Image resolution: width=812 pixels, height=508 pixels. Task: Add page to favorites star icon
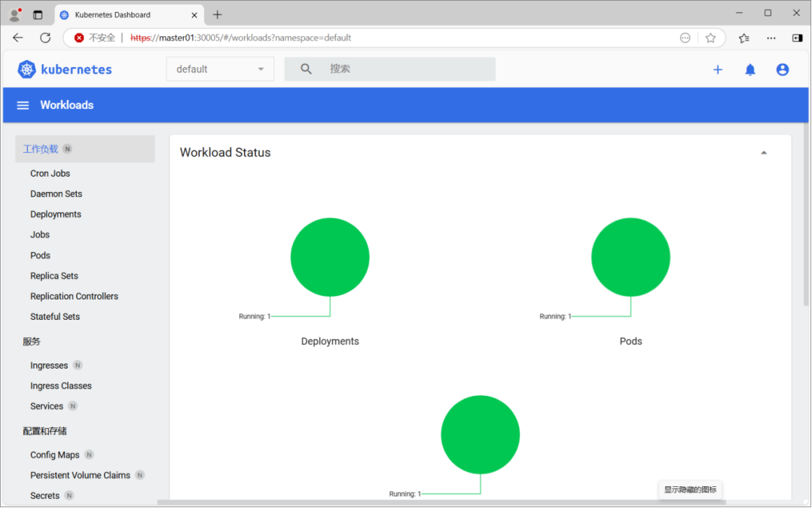click(710, 38)
